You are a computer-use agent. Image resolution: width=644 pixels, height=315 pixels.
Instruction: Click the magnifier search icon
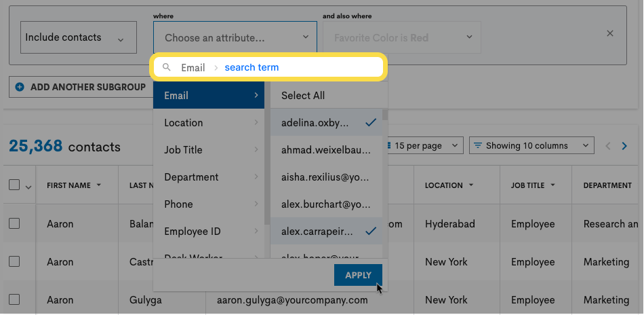click(x=166, y=67)
